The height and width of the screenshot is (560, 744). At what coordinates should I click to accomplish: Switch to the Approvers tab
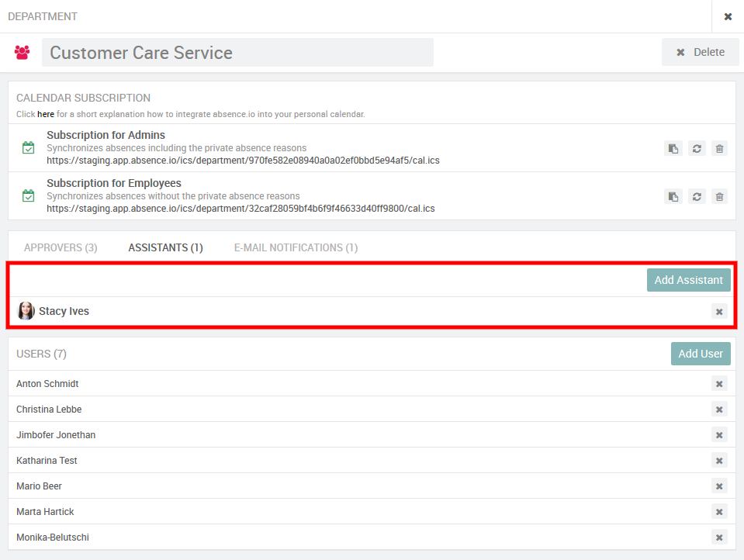point(61,248)
